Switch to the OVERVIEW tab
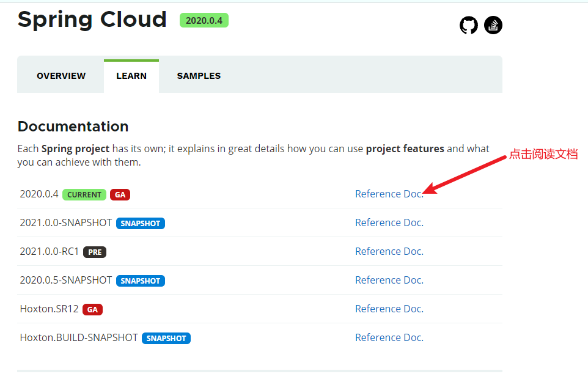Viewport: 588px width, 382px height. click(61, 76)
